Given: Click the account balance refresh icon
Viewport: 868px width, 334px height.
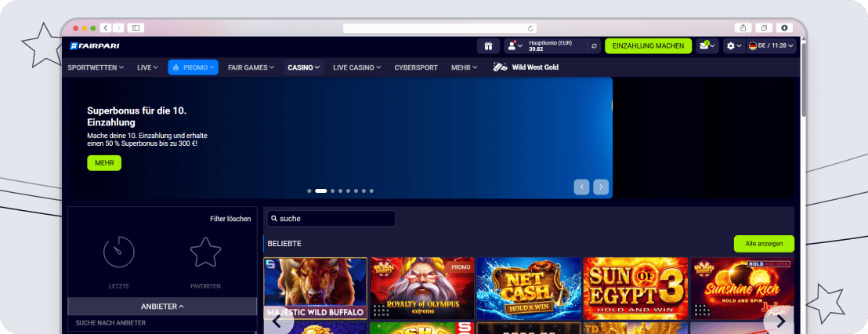Looking at the screenshot, I should (x=594, y=46).
